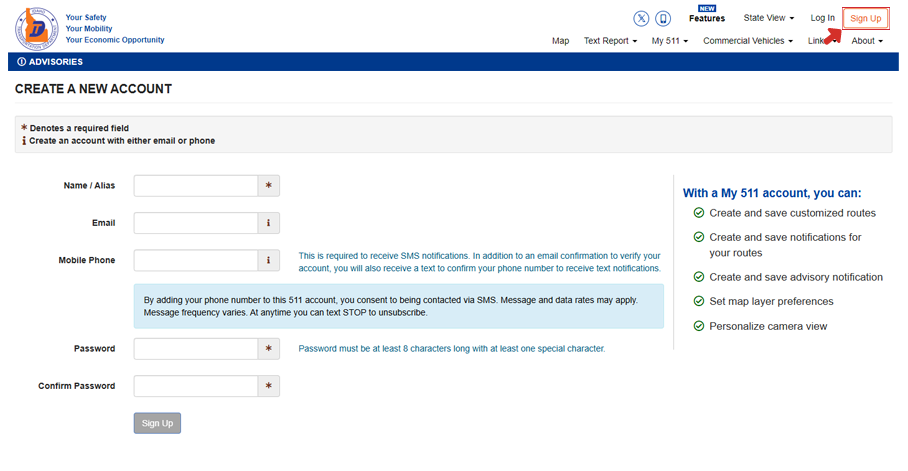Click the Advisories info circle icon
The image size is (908, 471).
(21, 62)
